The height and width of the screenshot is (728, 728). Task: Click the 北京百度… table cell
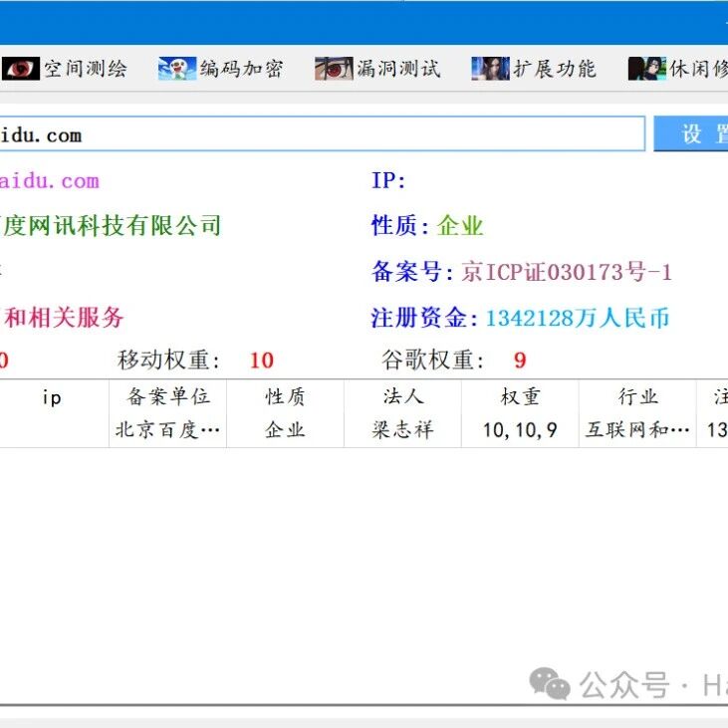(167, 430)
